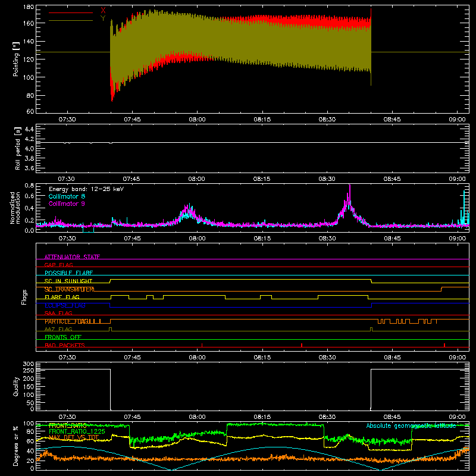This screenshot has width=476, height=476.
Task: Click the 250 tick on Quality axis
Action: [29, 370]
